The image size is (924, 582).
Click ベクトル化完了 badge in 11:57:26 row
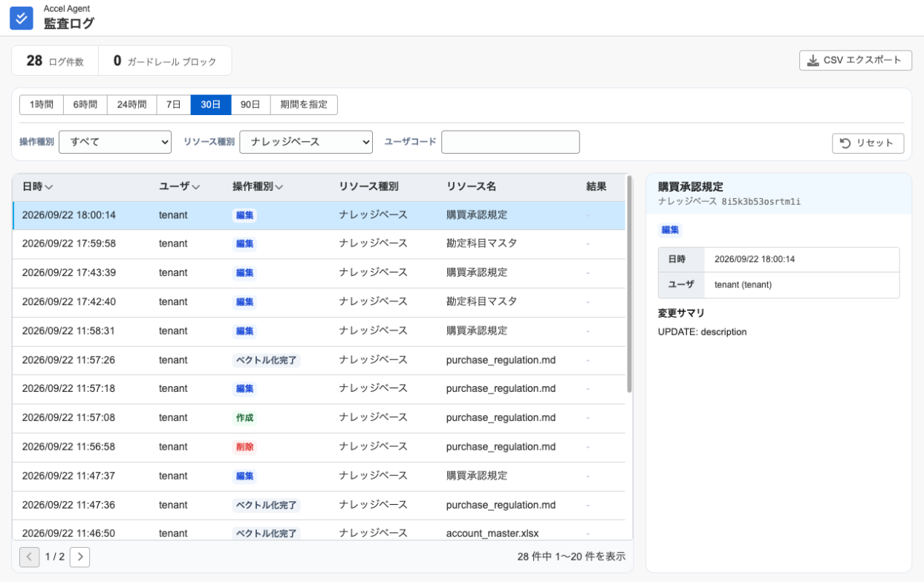point(267,360)
